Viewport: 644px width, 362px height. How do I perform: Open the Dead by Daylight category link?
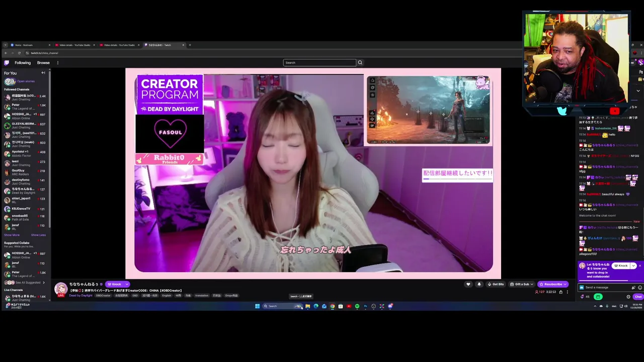tap(80, 296)
